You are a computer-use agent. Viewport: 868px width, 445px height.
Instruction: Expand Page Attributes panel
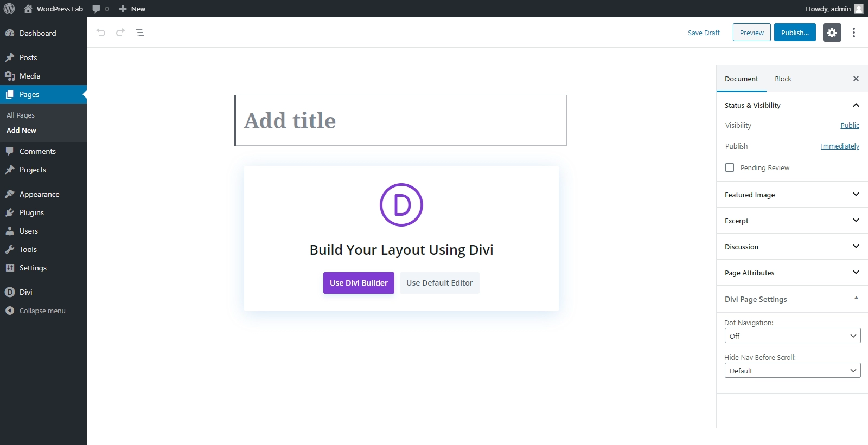(792, 273)
